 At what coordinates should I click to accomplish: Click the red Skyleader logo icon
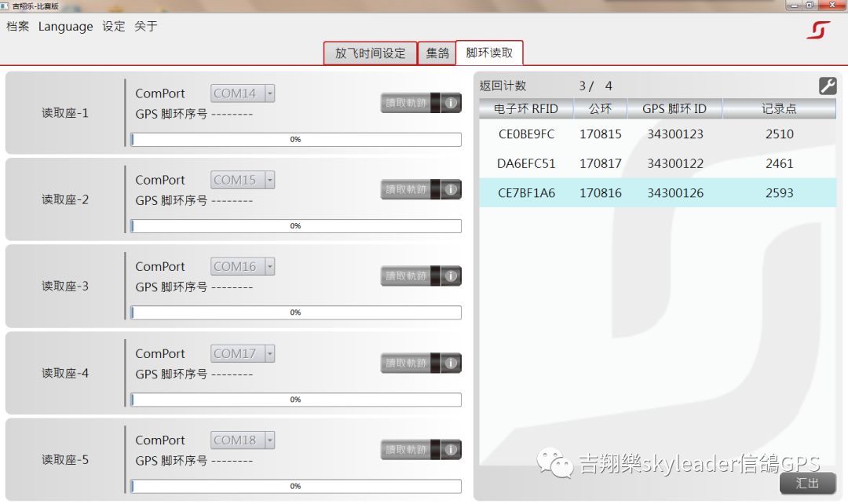(818, 30)
